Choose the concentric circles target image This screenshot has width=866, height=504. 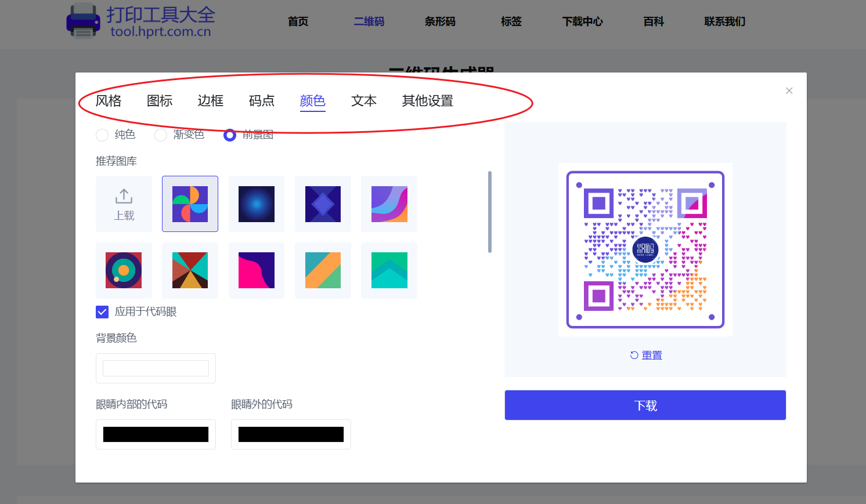coord(124,270)
